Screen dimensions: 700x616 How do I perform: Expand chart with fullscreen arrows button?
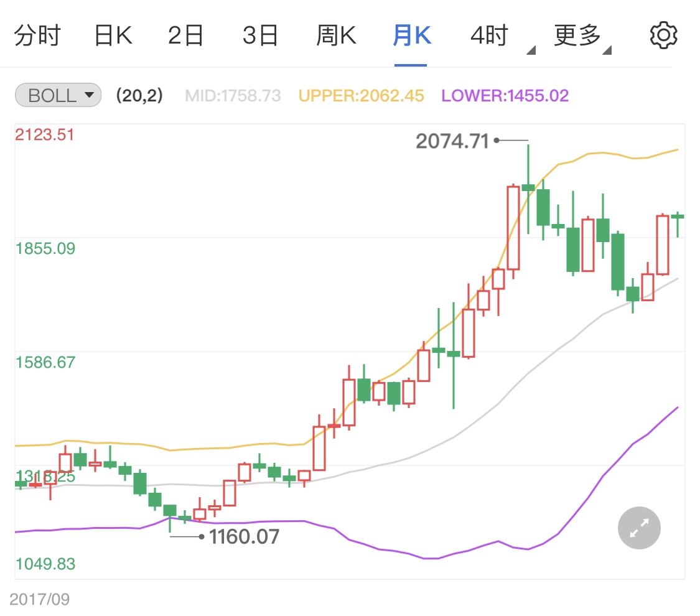pos(639,528)
